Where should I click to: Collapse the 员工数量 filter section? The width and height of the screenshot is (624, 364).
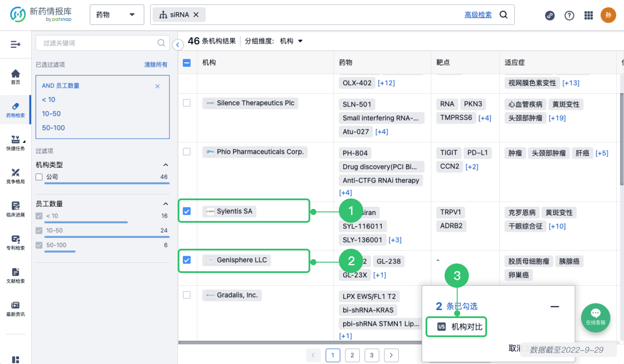pyautogui.click(x=165, y=204)
